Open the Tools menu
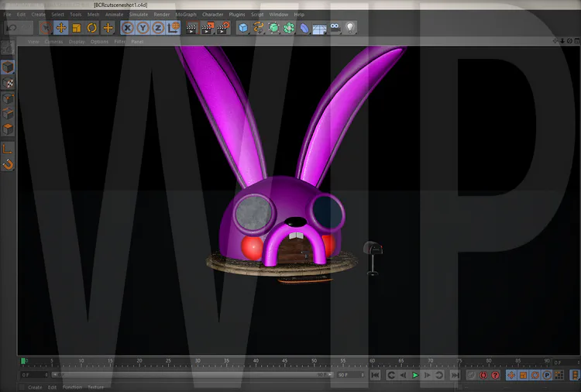The height and width of the screenshot is (392, 581). [x=76, y=15]
